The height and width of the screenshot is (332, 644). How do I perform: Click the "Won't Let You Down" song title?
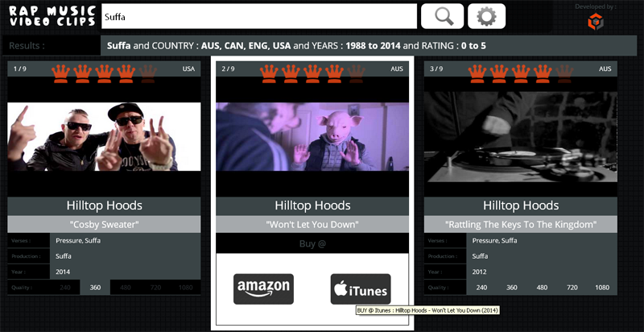(312, 225)
